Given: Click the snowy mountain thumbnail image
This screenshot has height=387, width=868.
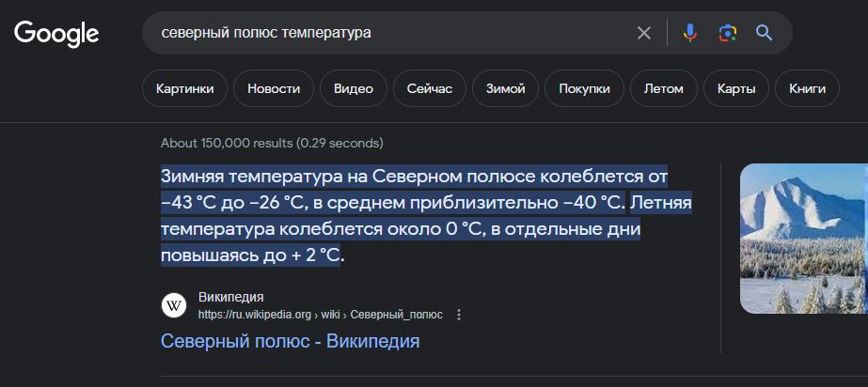Looking at the screenshot, I should coord(804,240).
